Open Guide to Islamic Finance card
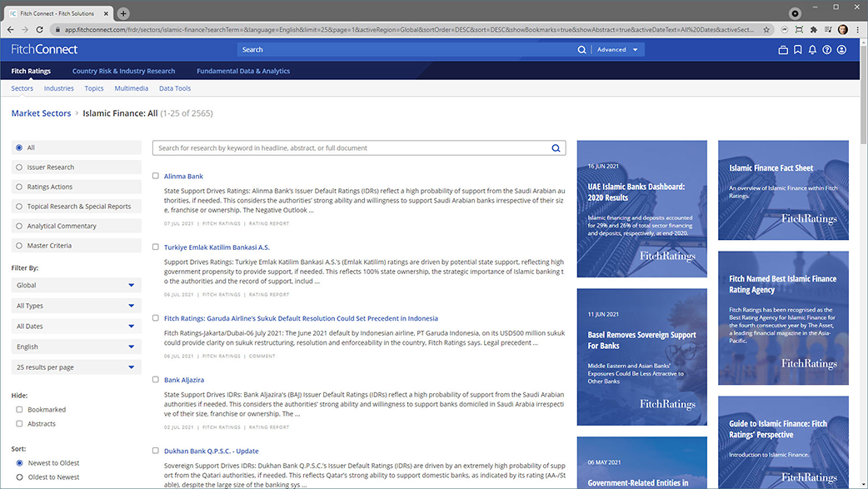 click(783, 442)
